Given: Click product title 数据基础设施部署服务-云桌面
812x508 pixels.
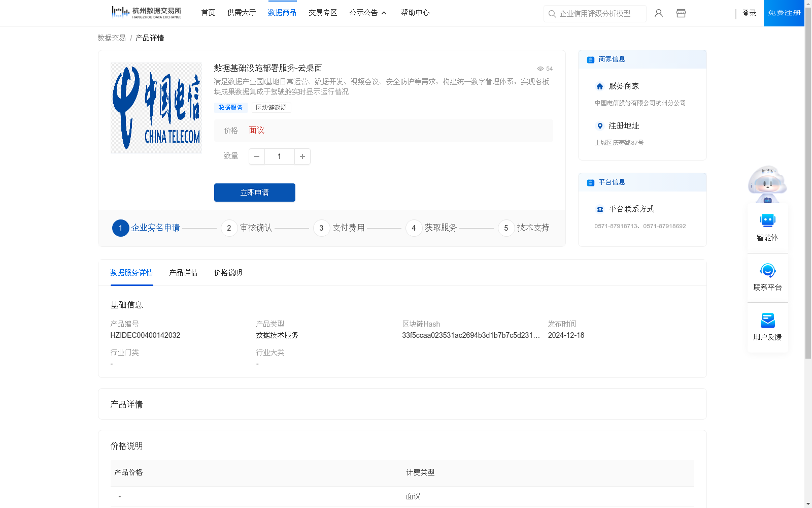Looking at the screenshot, I should coord(268,68).
